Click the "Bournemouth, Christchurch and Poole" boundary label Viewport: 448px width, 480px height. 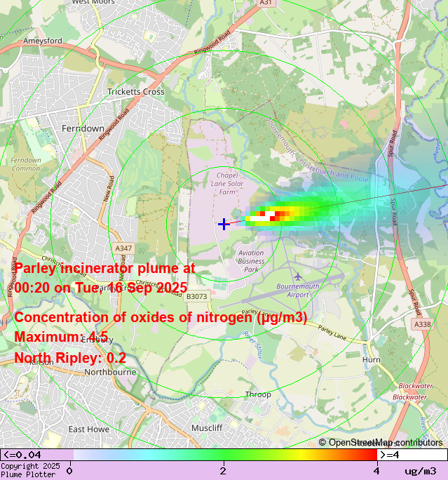tap(317, 149)
